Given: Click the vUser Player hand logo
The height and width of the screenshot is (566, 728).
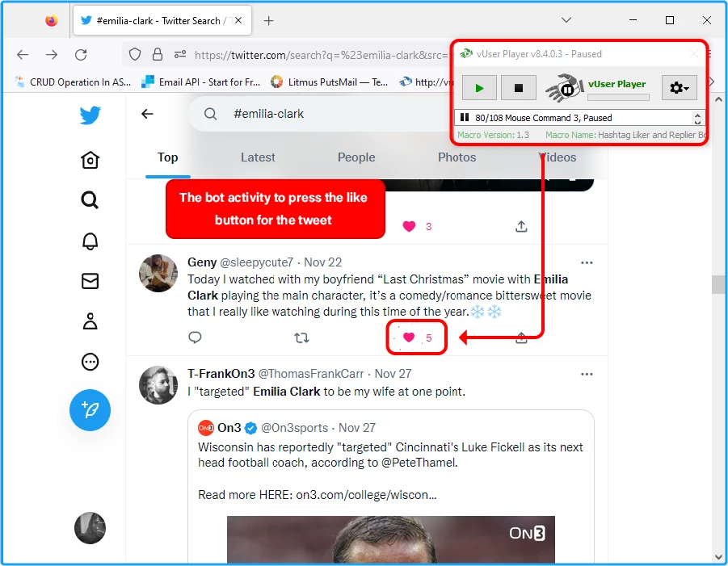Looking at the screenshot, I should tap(564, 88).
